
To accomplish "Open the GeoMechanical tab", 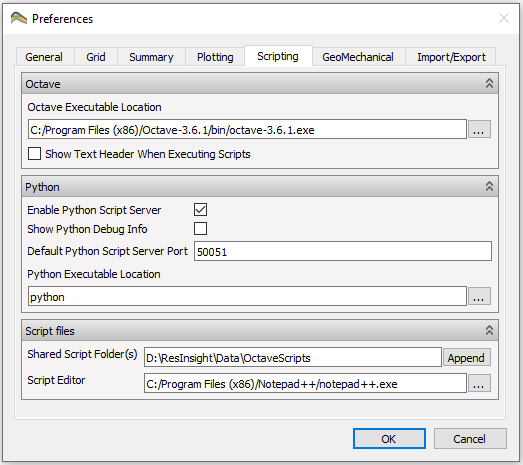I will 358,57.
